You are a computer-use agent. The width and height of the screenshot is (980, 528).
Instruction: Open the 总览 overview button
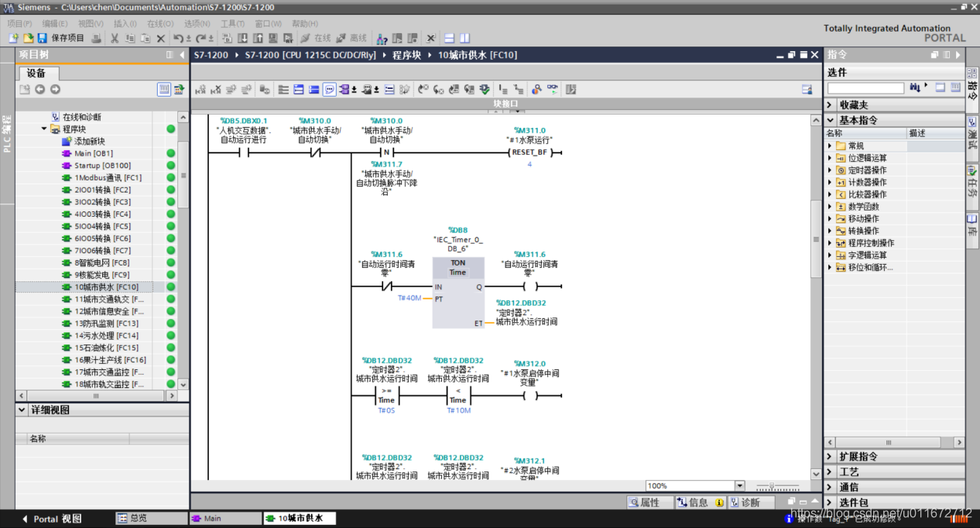point(152,518)
